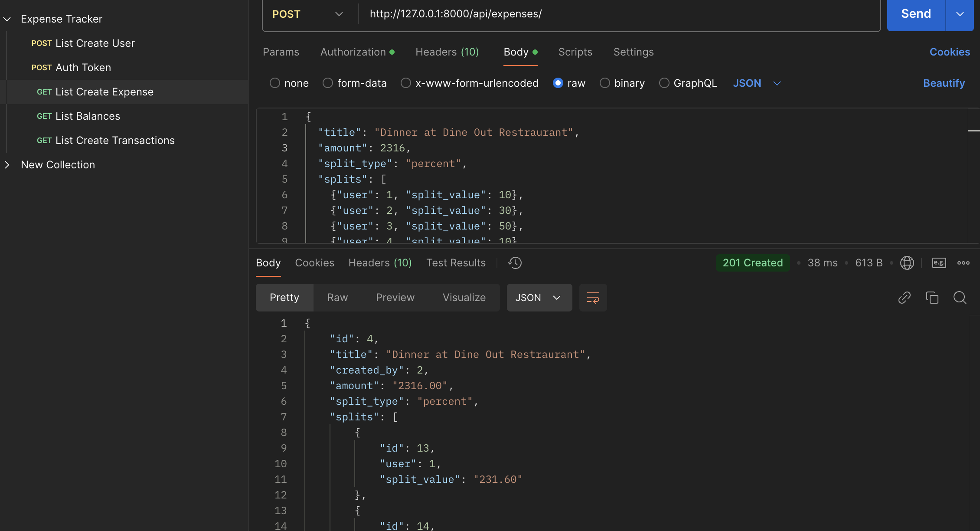Click the copy link icon in response

click(905, 298)
